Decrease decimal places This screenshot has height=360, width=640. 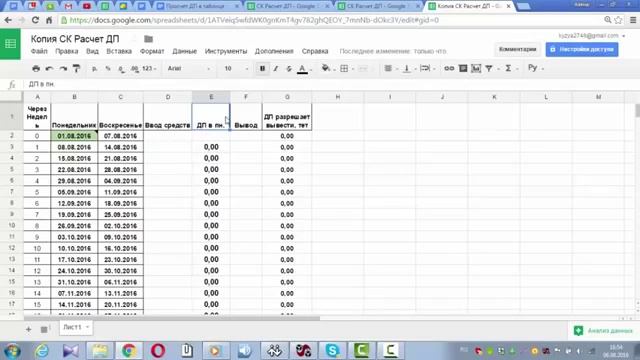click(121, 69)
